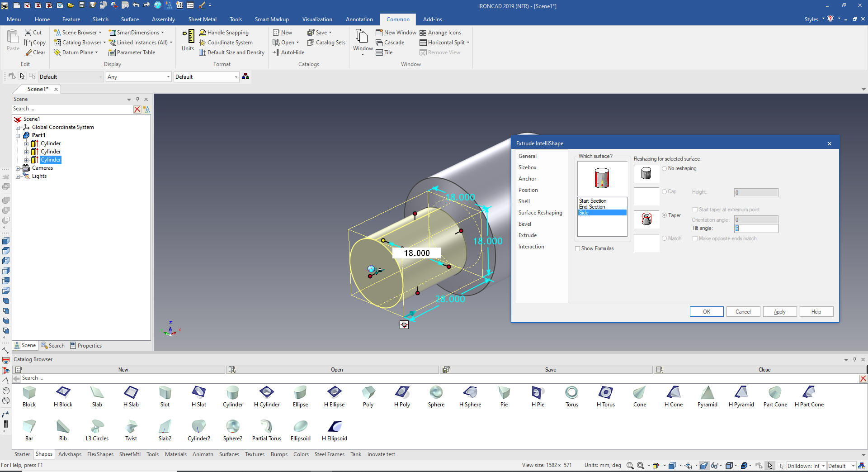Click the Units ribbon icon
Viewport: 868px width, 472px height.
pos(188,40)
